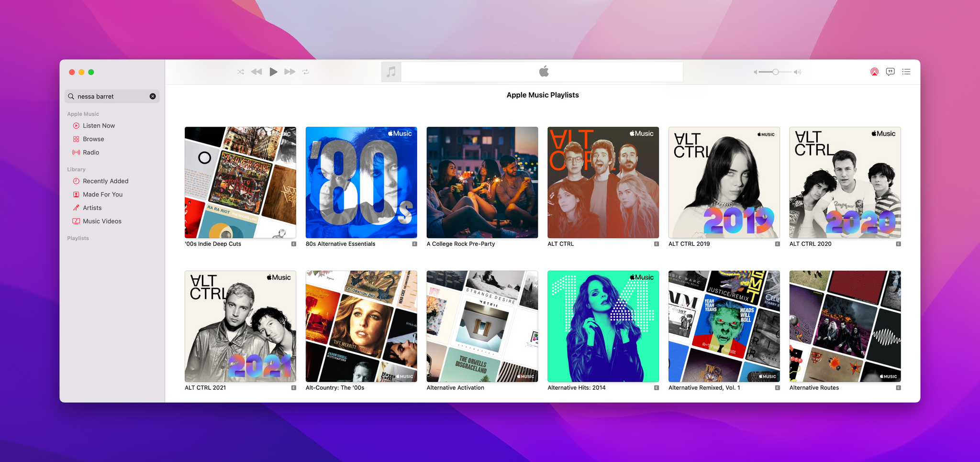The height and width of the screenshot is (462, 980).
Task: Toggle repeat mode
Action: pyautogui.click(x=306, y=72)
